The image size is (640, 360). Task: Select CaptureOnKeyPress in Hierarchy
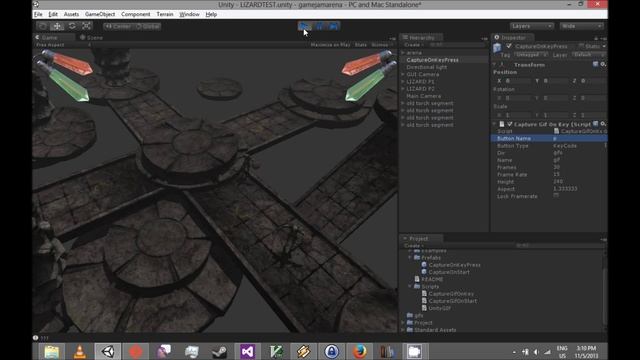[432, 60]
